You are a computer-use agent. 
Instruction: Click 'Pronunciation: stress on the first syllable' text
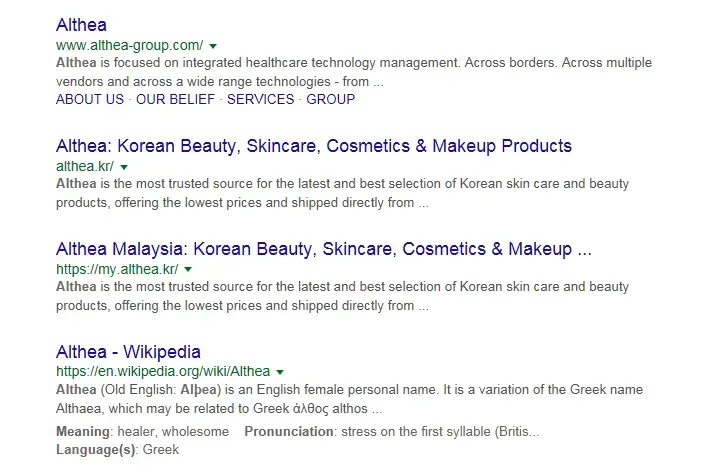point(391,432)
